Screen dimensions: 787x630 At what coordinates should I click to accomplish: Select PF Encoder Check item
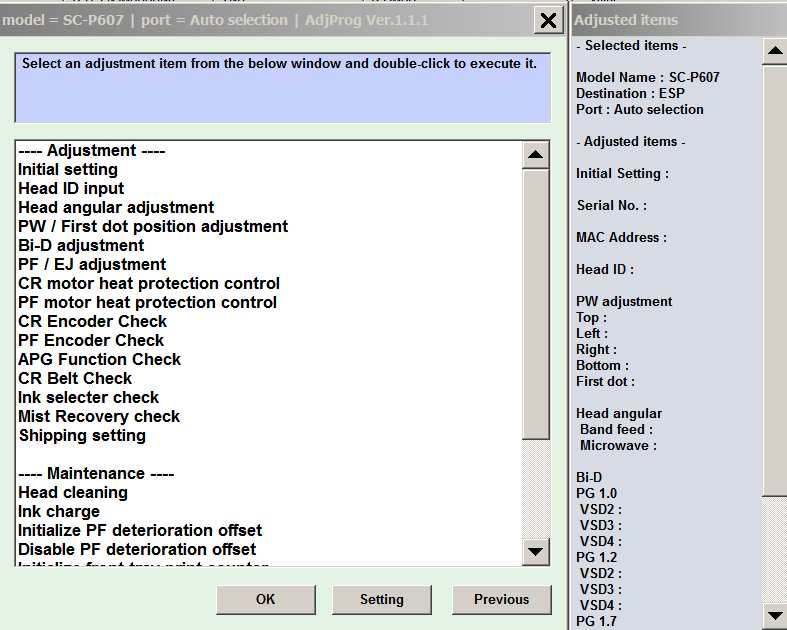[x=91, y=341]
